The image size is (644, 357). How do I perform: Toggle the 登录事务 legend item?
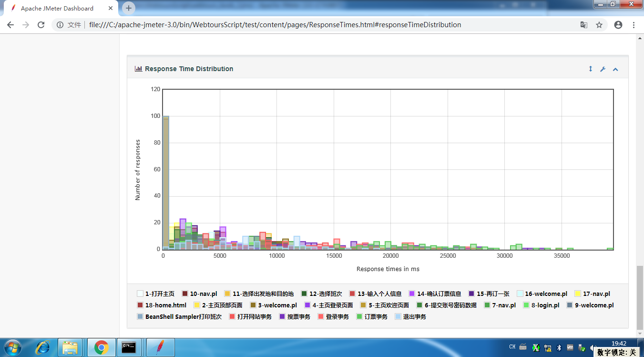(x=333, y=317)
